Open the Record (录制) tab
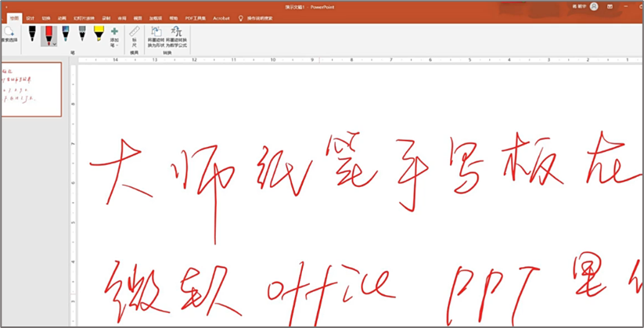 tap(106, 19)
